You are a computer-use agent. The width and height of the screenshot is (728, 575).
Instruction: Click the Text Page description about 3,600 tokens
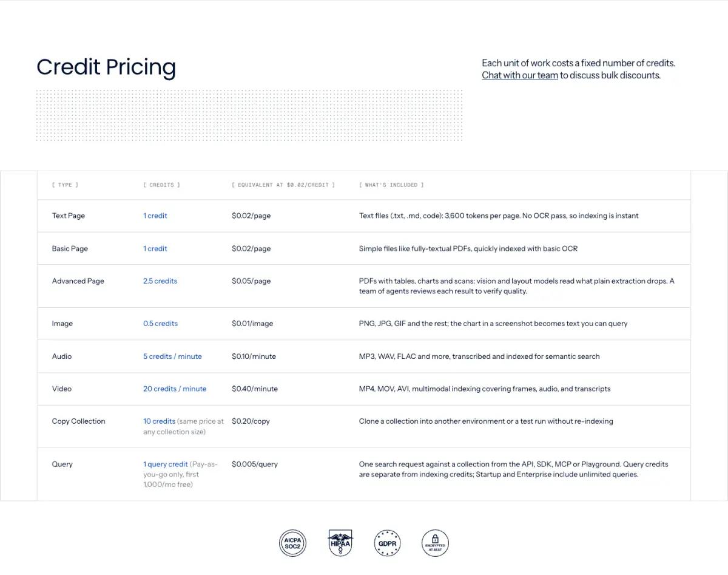(x=499, y=216)
